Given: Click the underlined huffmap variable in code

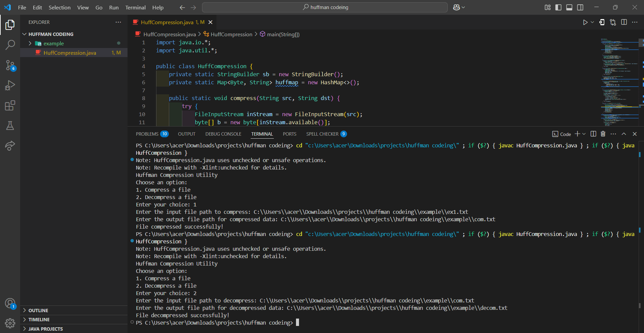Looking at the screenshot, I should tap(287, 82).
